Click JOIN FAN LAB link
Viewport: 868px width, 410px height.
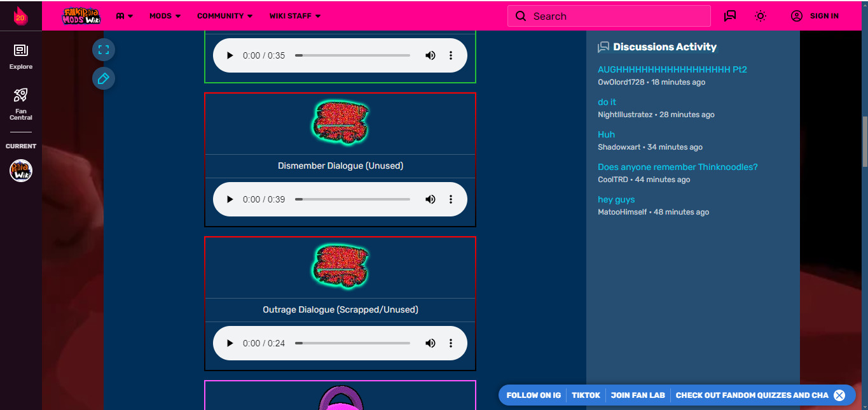(638, 395)
